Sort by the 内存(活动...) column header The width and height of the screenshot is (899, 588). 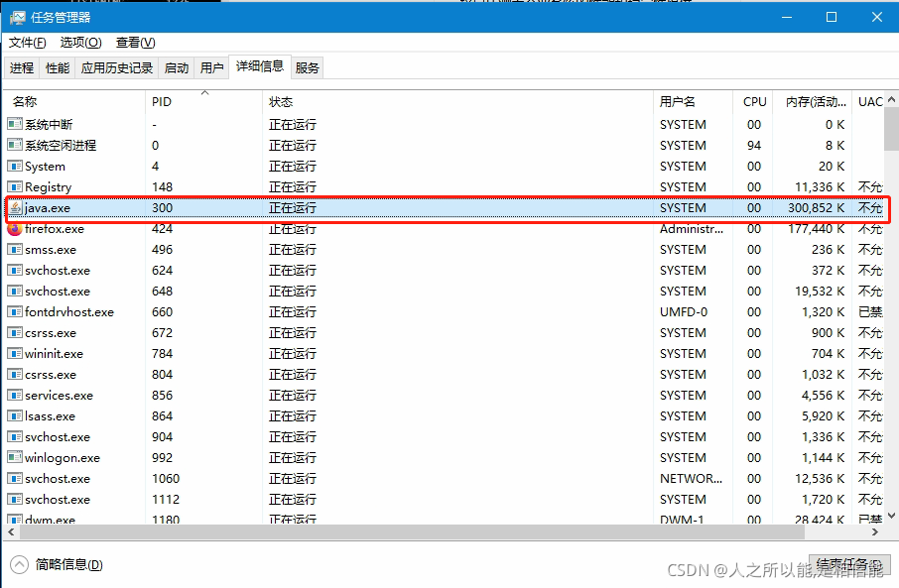tap(813, 102)
